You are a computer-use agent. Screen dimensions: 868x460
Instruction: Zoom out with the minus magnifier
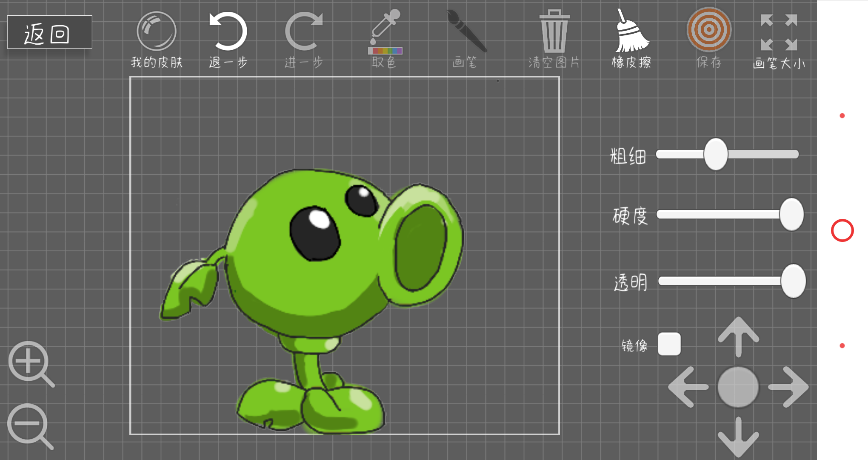coord(30,426)
